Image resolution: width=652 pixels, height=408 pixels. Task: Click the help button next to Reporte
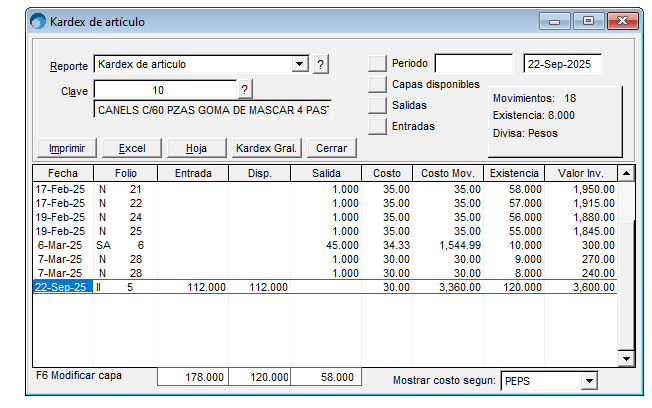321,65
